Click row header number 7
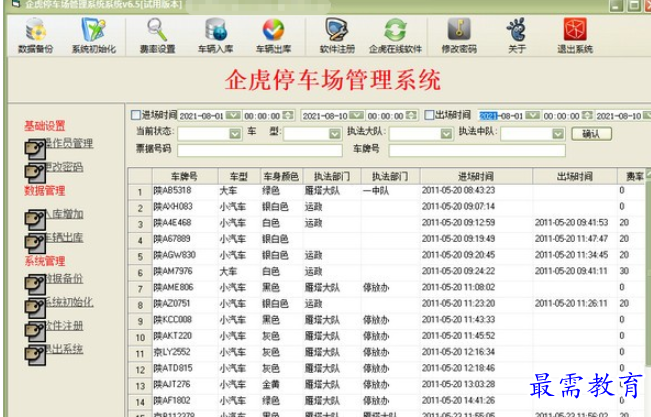This screenshot has width=651, height=417. coord(140,289)
